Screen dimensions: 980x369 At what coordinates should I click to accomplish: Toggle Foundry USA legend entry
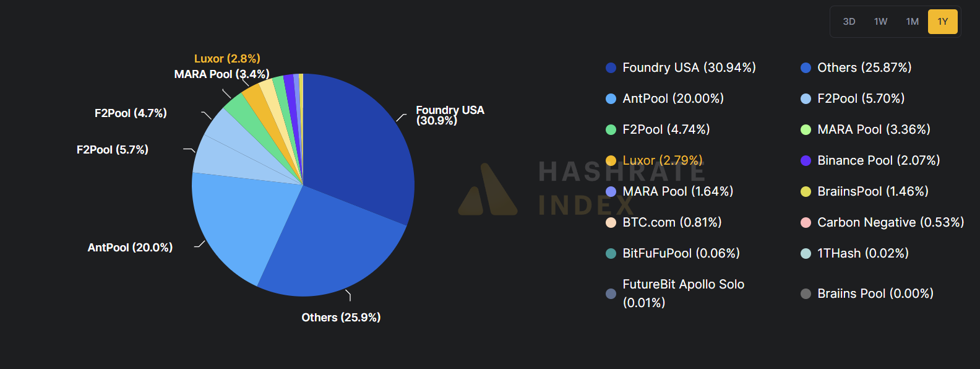pyautogui.click(x=689, y=67)
